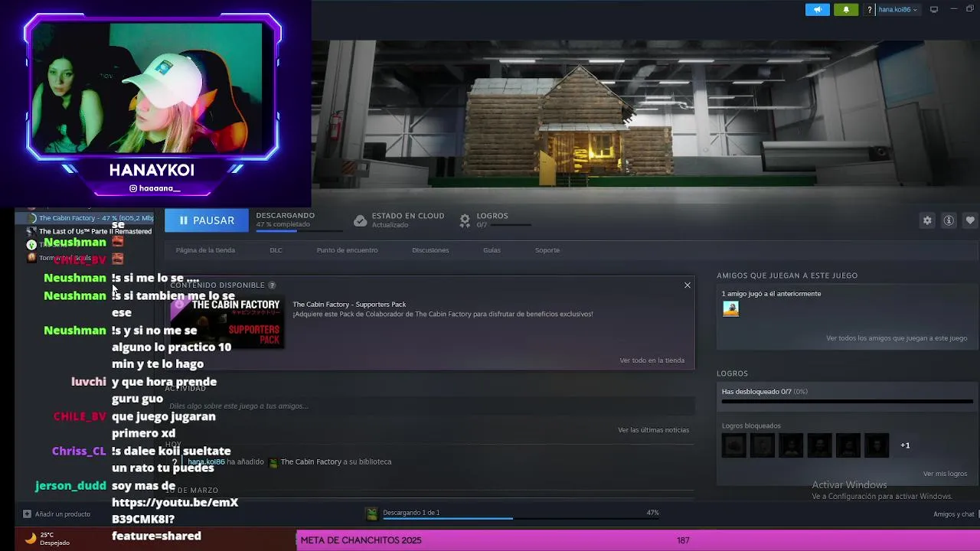This screenshot has width=980, height=551.
Task: Open The Cabin Factory - Supporters Pack title
Action: click(349, 305)
